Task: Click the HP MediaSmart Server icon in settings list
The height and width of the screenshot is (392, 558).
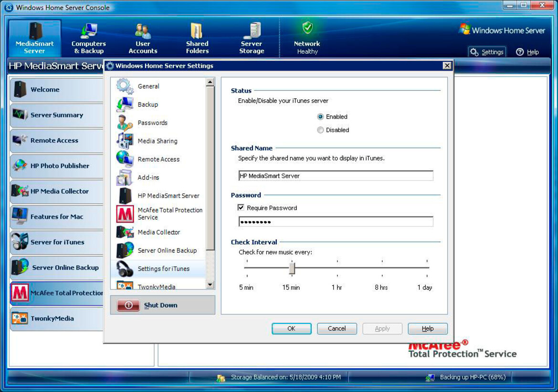Action: [x=125, y=196]
